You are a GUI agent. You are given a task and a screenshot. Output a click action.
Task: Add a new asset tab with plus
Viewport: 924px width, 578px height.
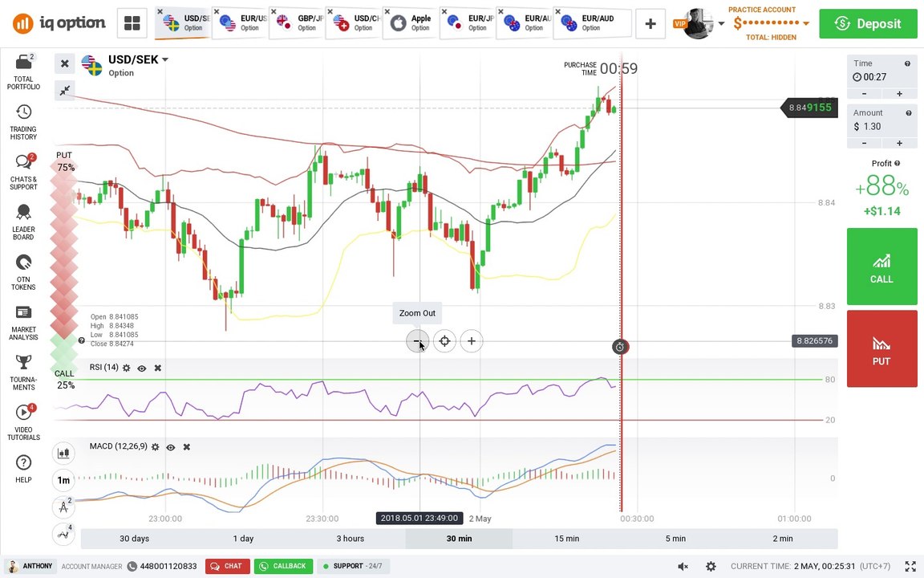pyautogui.click(x=650, y=23)
